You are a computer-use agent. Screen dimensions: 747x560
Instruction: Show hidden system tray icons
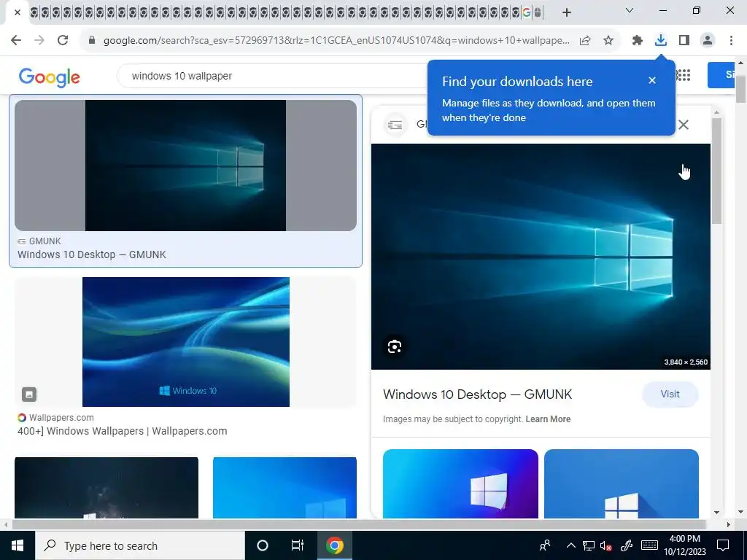(570, 545)
